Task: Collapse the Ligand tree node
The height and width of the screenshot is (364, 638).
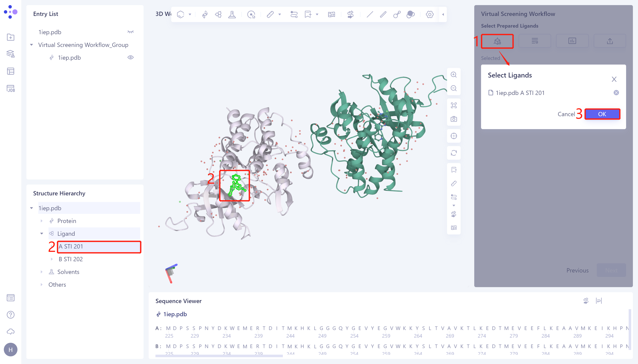Action: (41, 234)
